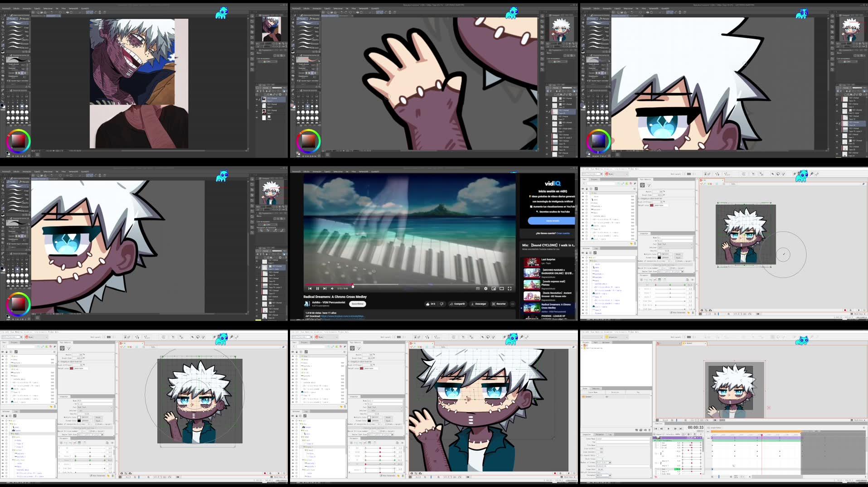Dislike the Radical Dreamers video
The width and height of the screenshot is (868, 487).
click(441, 304)
